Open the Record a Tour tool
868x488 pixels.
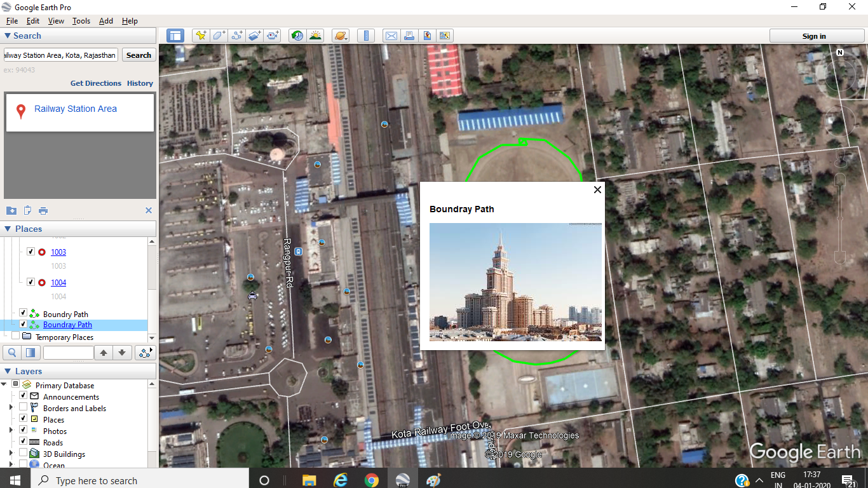273,36
